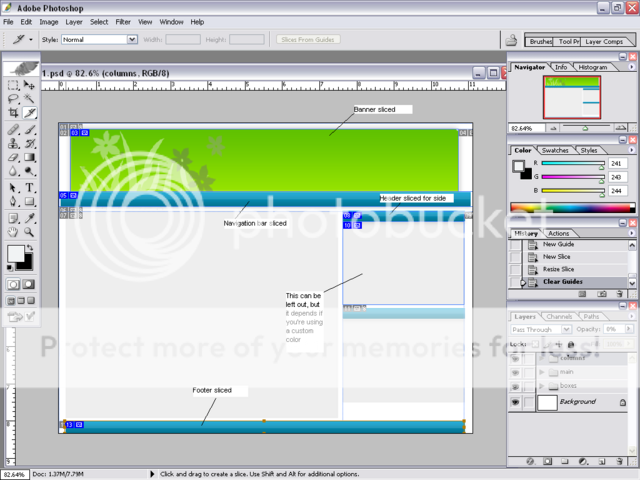640x480 pixels.
Task: Toggle visibility of the main layer group
Action: (516, 371)
